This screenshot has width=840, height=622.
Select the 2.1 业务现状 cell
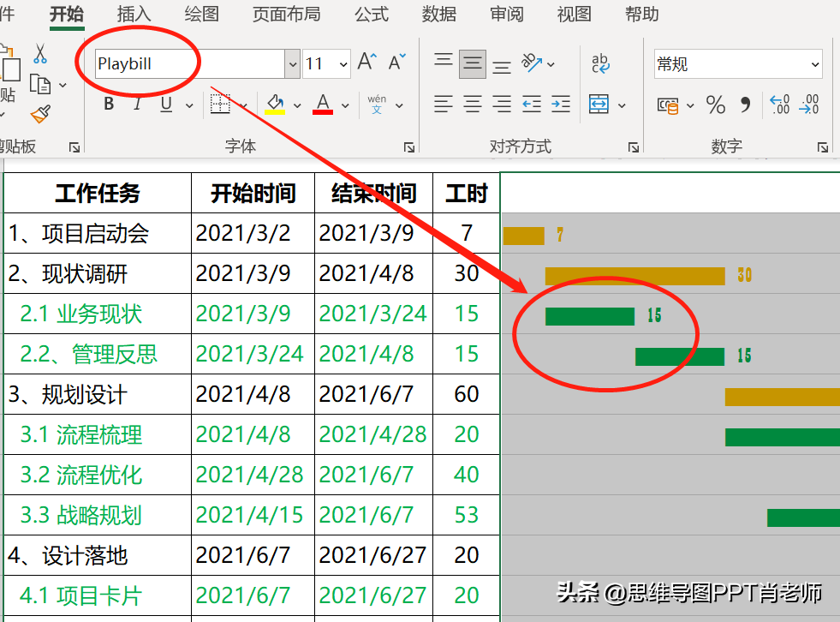tap(98, 314)
